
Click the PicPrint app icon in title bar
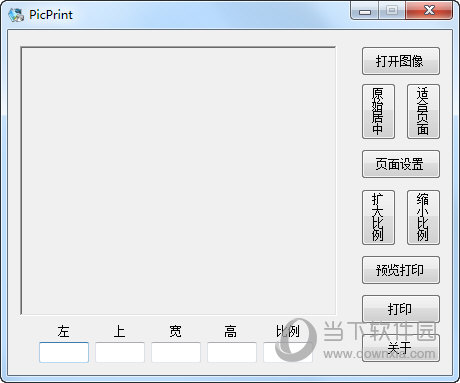16,15
